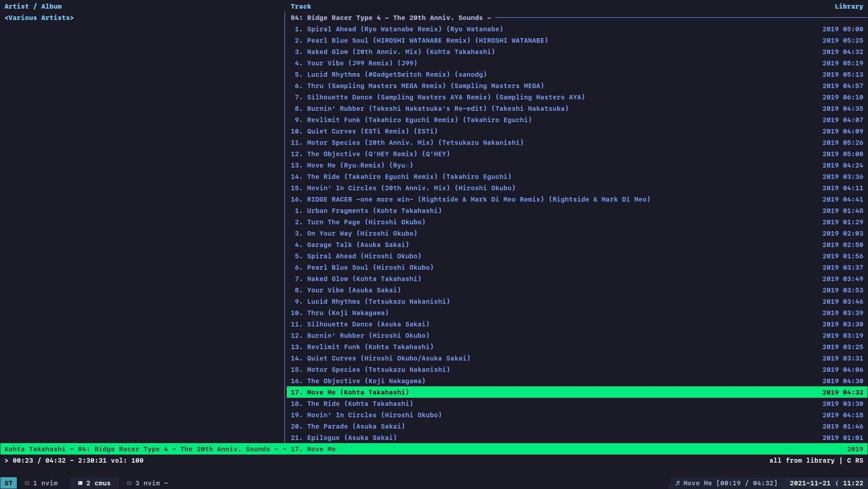Select Naked Glow (20th Anniv. Mix)
Screen dimensions: 868x489
pyautogui.click(x=577, y=52)
